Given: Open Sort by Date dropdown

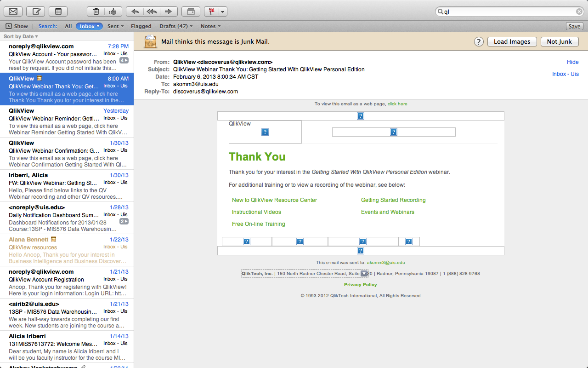Looking at the screenshot, I should coord(21,36).
